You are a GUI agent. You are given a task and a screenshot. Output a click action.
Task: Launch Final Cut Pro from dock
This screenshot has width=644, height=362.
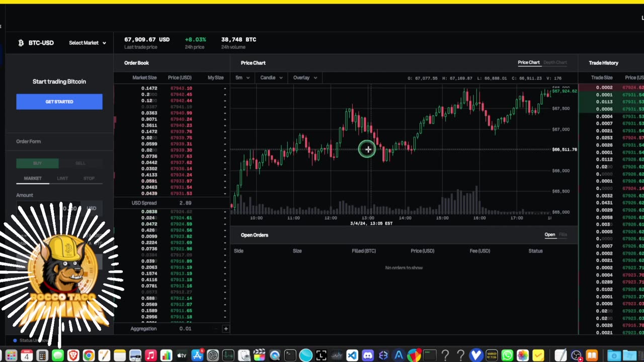259,355
